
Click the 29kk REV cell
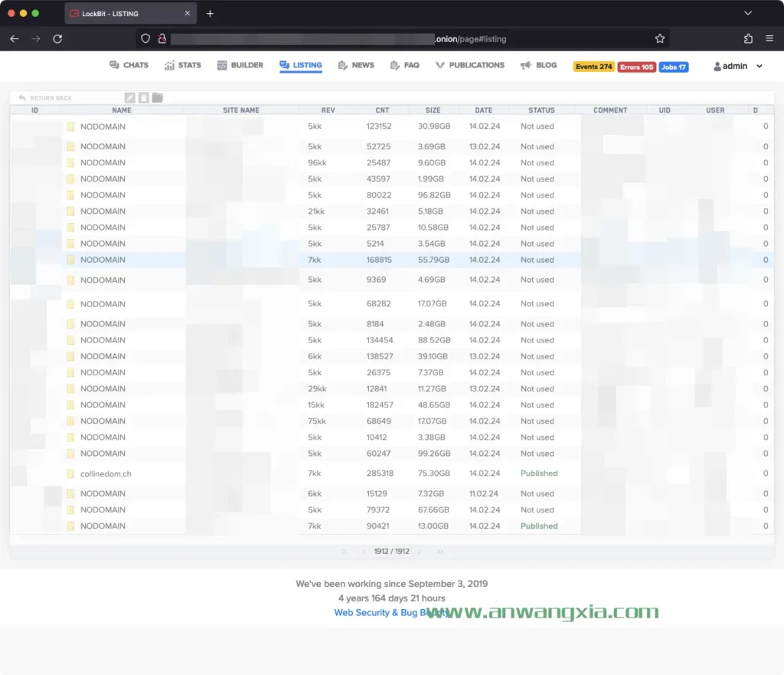click(x=317, y=388)
